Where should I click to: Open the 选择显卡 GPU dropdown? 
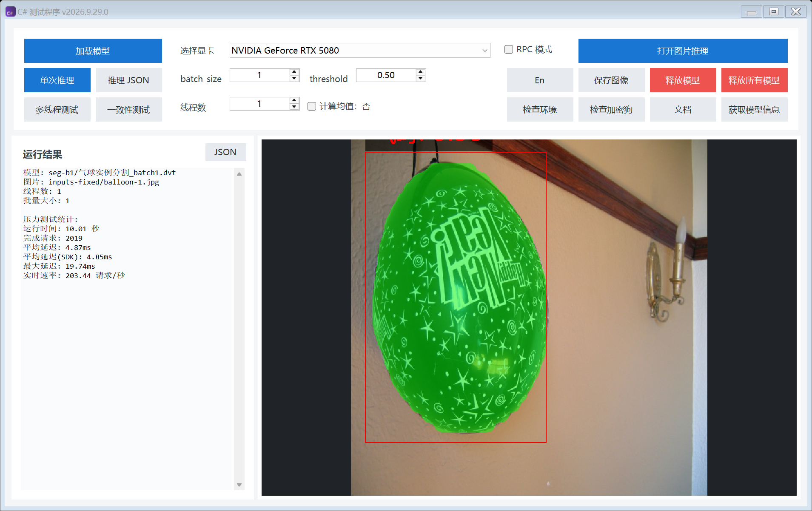(360, 51)
